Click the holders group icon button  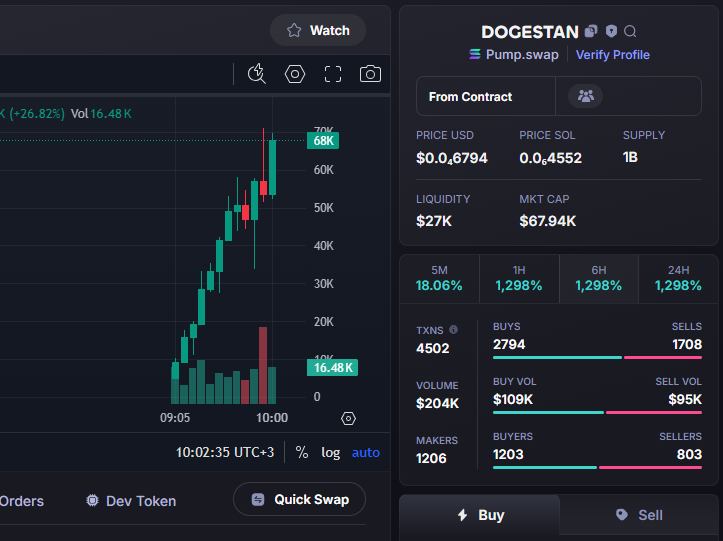click(586, 96)
